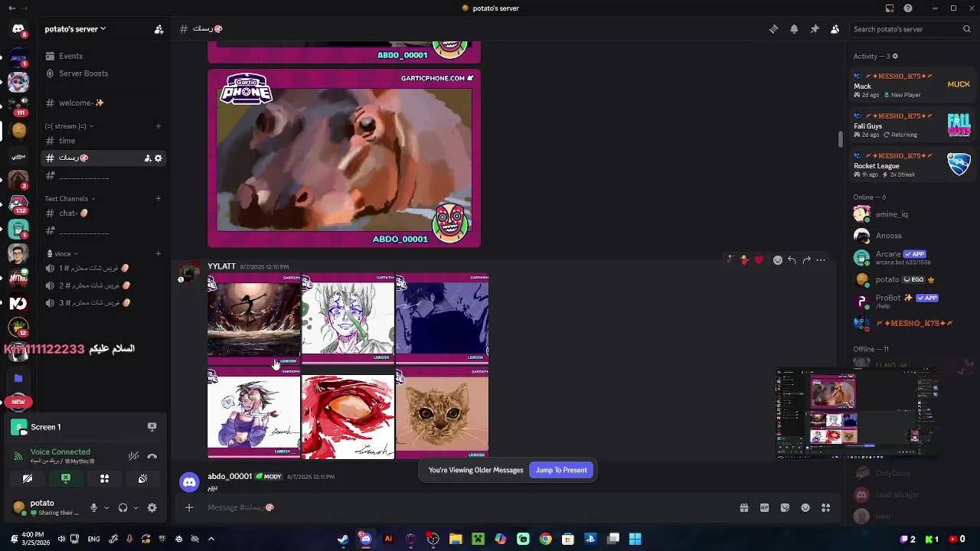Open ProBot member profile
The width and height of the screenshot is (980, 551).
tap(912, 301)
